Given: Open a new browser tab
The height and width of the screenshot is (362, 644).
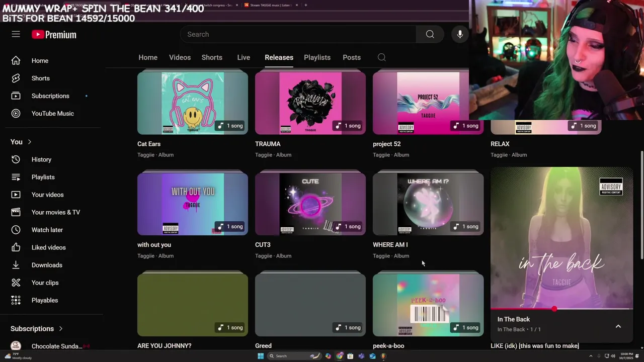Looking at the screenshot, I should (x=305, y=5).
